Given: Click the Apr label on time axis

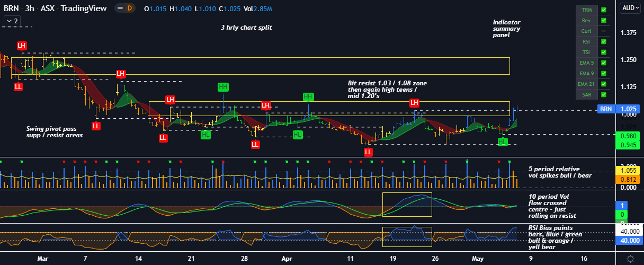Looking at the screenshot, I should pos(287,259).
